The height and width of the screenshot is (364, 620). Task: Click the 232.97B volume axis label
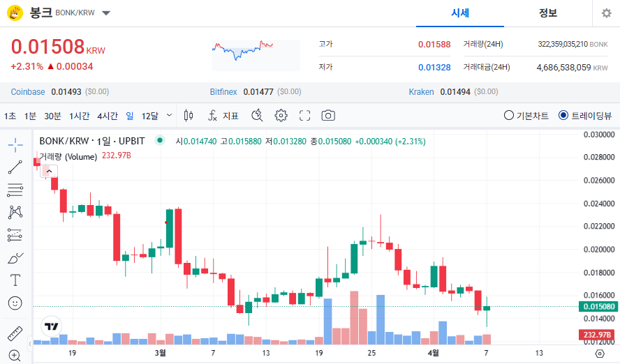(x=598, y=335)
